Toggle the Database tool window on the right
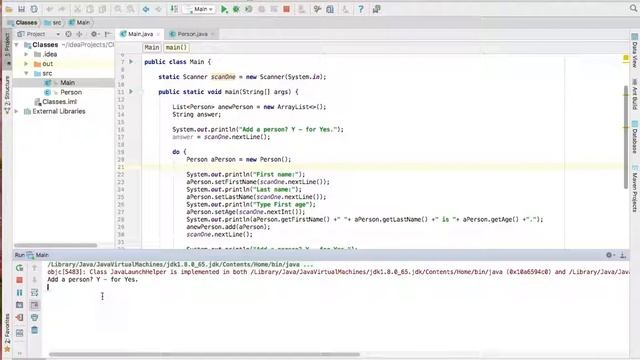640x360 pixels. tap(634, 137)
